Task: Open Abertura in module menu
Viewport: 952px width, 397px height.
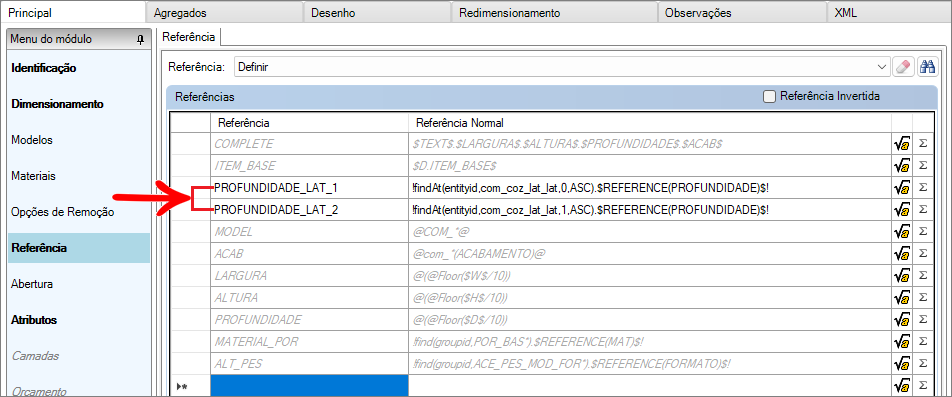Action: coord(32,283)
